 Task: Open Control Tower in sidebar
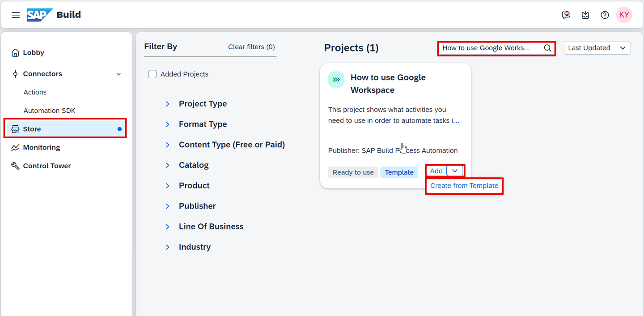[47, 166]
